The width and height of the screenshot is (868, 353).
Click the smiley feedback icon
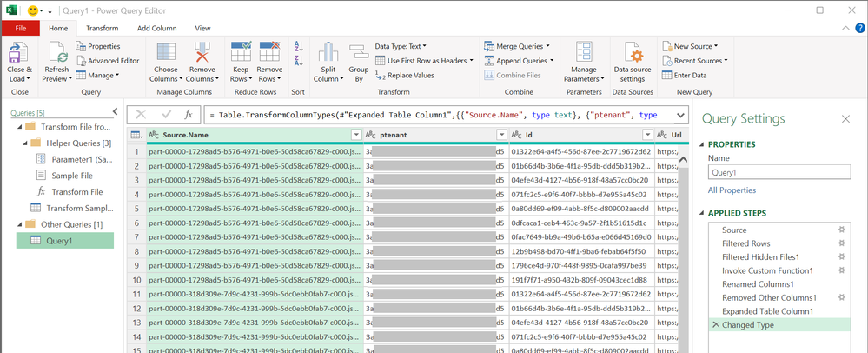coord(33,10)
